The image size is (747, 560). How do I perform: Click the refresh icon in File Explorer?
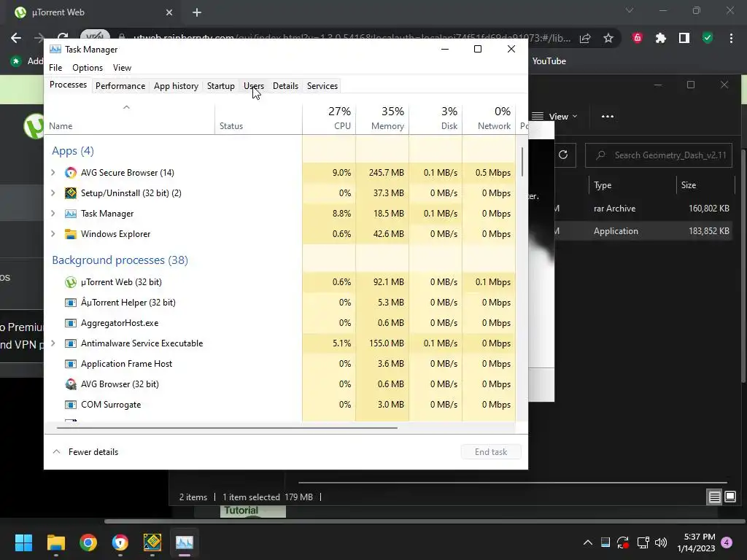pos(563,155)
